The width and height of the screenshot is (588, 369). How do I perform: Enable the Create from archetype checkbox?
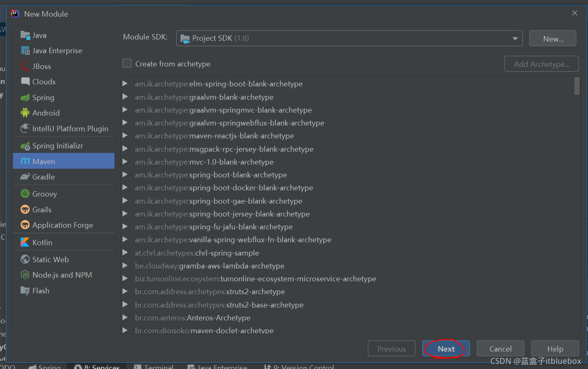[127, 64]
